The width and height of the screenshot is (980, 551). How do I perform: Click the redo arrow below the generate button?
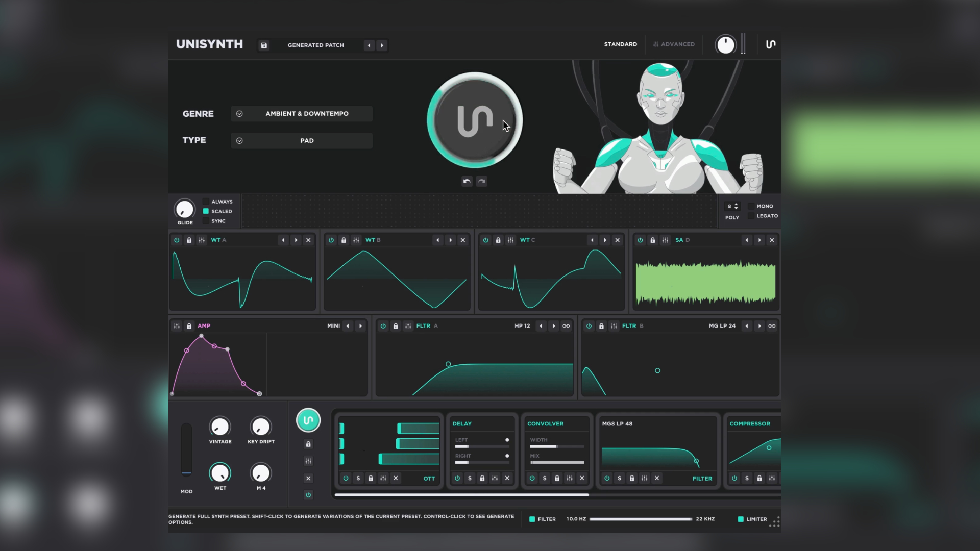pyautogui.click(x=481, y=181)
